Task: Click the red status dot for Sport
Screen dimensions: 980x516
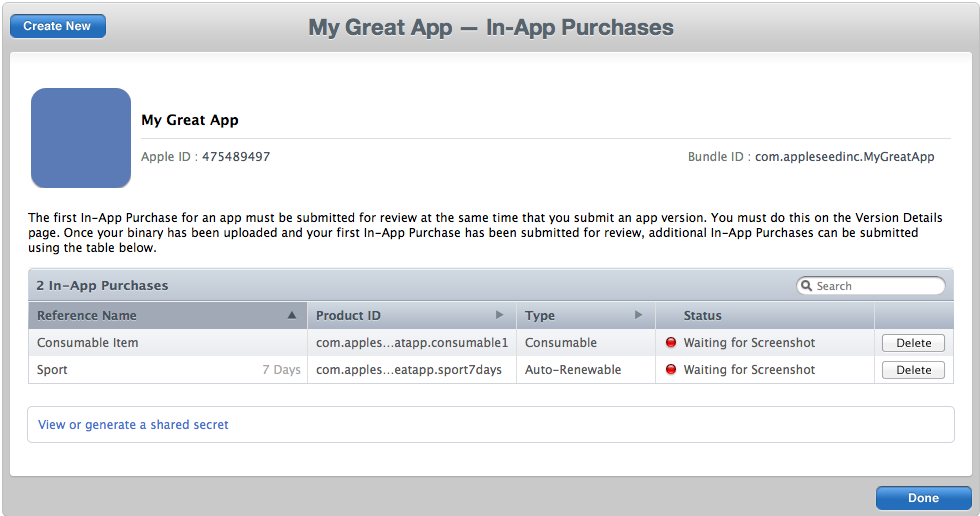Action: (x=671, y=369)
